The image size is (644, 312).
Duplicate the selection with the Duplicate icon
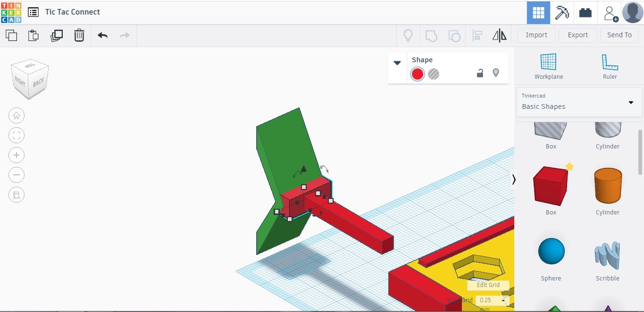pos(57,35)
